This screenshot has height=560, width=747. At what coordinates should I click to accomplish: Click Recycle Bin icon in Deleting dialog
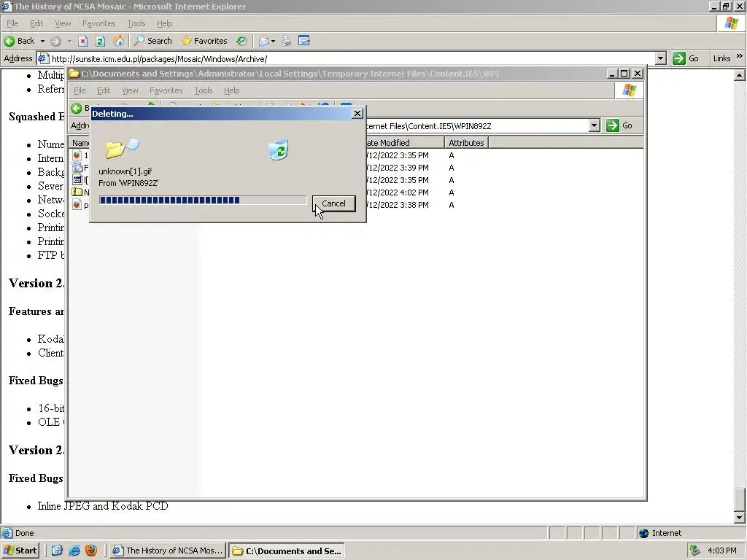278,149
